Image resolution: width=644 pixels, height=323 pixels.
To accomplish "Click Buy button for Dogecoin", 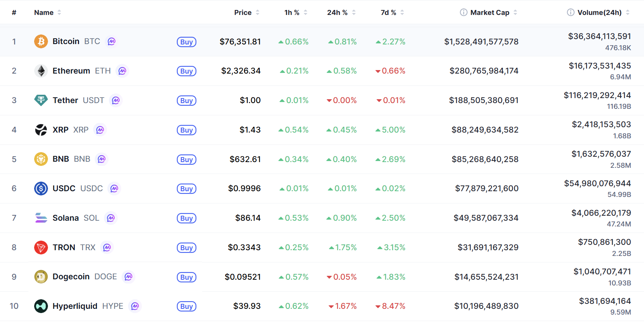I will pos(186,277).
